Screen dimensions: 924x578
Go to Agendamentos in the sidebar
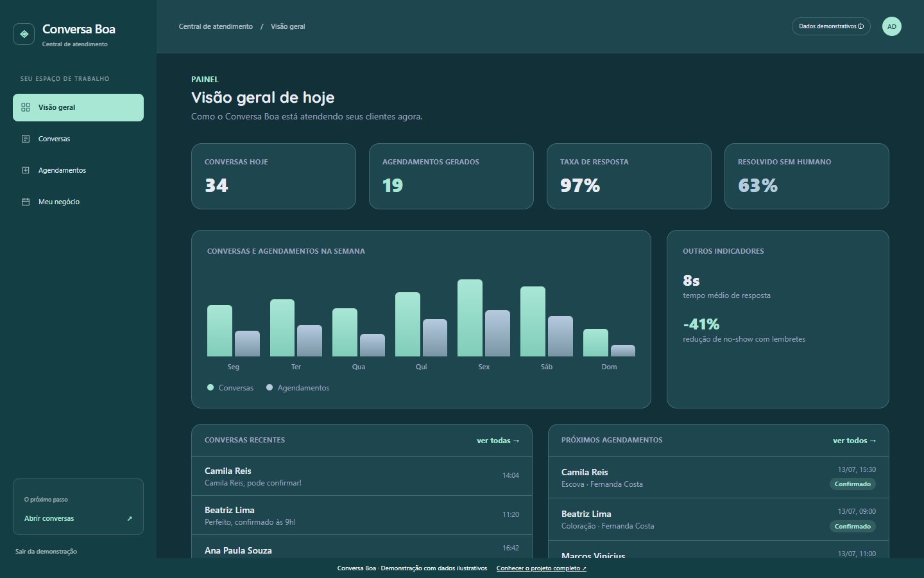[x=78, y=170]
